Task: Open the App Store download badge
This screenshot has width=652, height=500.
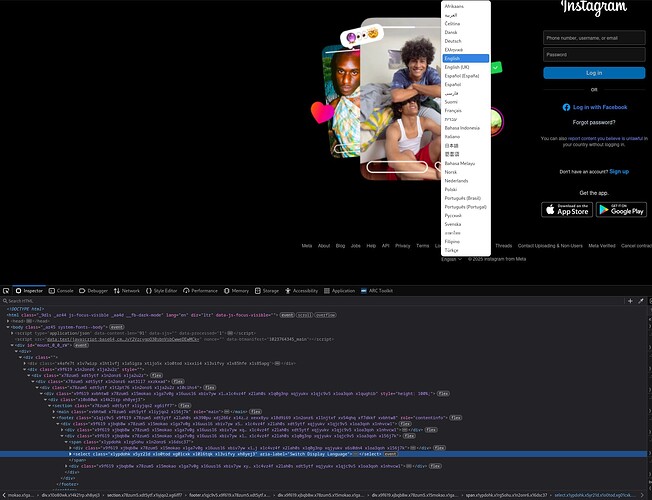Action: (x=567, y=210)
